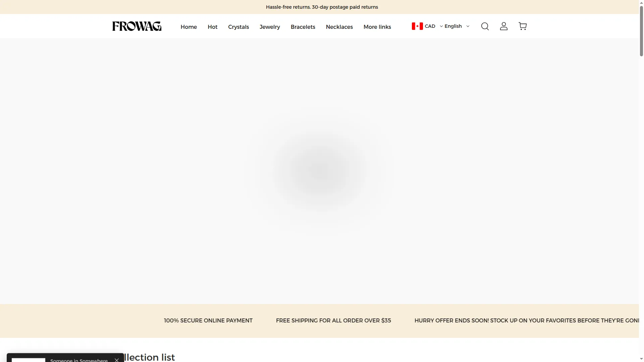The width and height of the screenshot is (644, 362).
Task: Go to Home menu item
Action: (189, 27)
